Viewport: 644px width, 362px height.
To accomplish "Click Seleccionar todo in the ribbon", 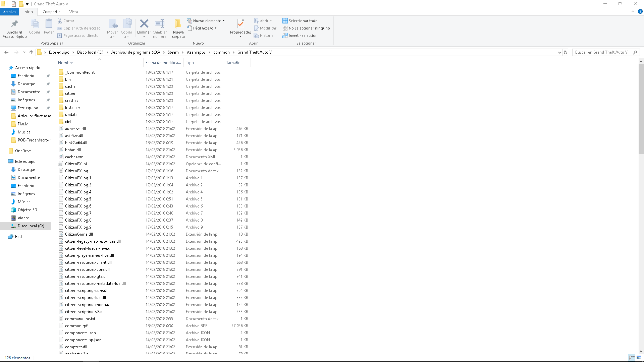I will 300,21.
